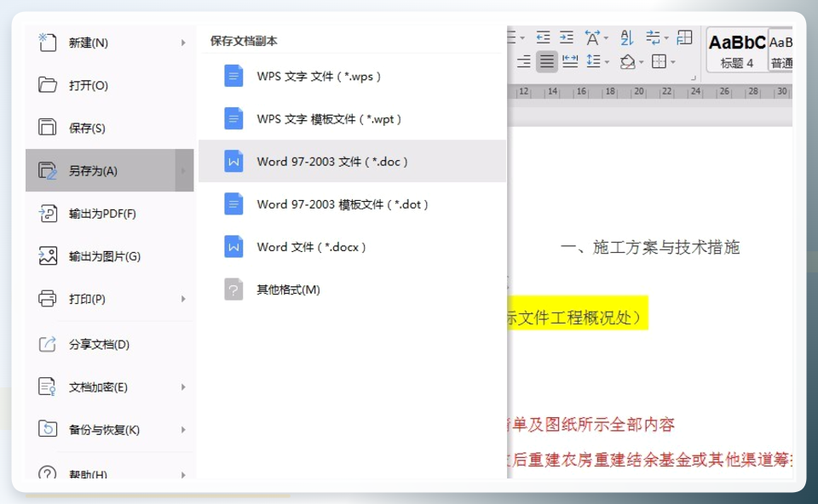The image size is (818, 504).
Task: Open the paragraph marks dropdown arrow
Action: click(x=666, y=38)
